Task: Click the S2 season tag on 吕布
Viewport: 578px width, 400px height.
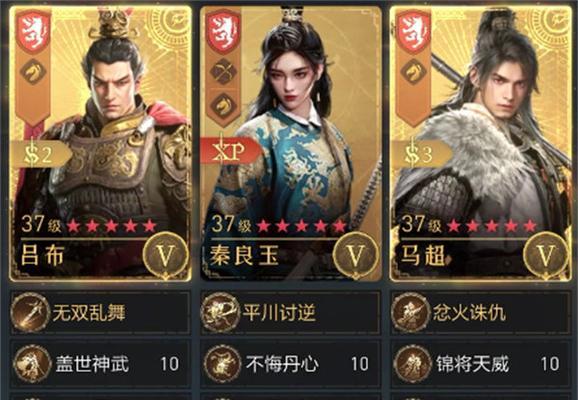Action: tap(40, 155)
